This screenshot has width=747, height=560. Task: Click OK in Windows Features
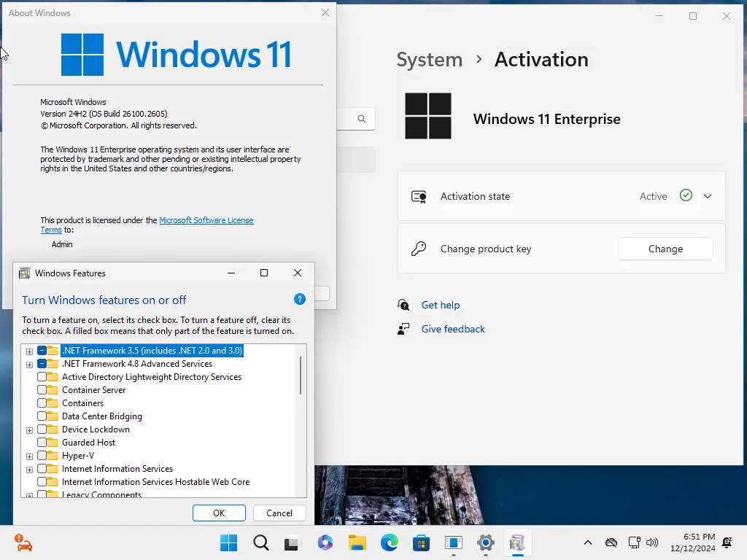(x=219, y=513)
